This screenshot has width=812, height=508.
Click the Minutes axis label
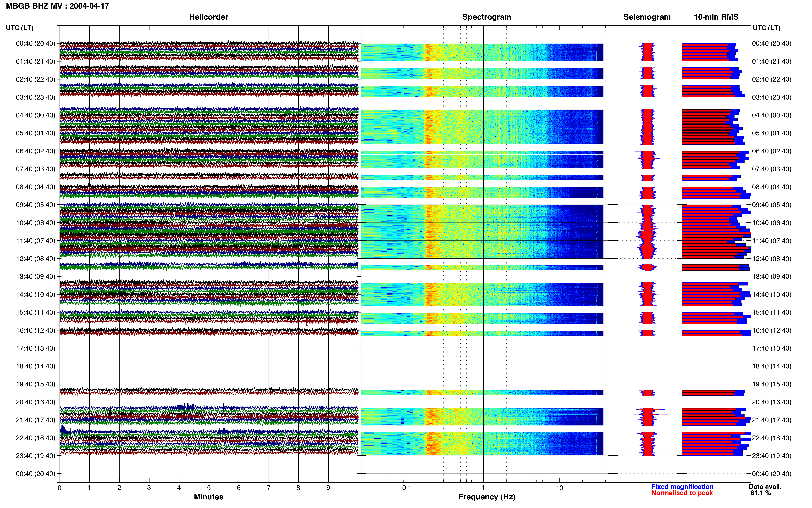pos(209,497)
